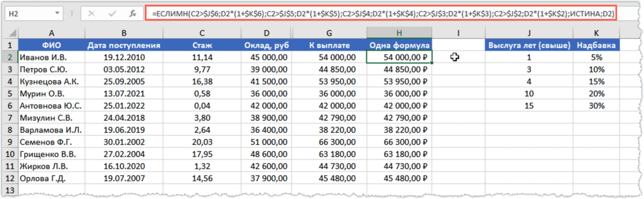
Task: Click the Одна формула header cell
Action: click(x=400, y=45)
